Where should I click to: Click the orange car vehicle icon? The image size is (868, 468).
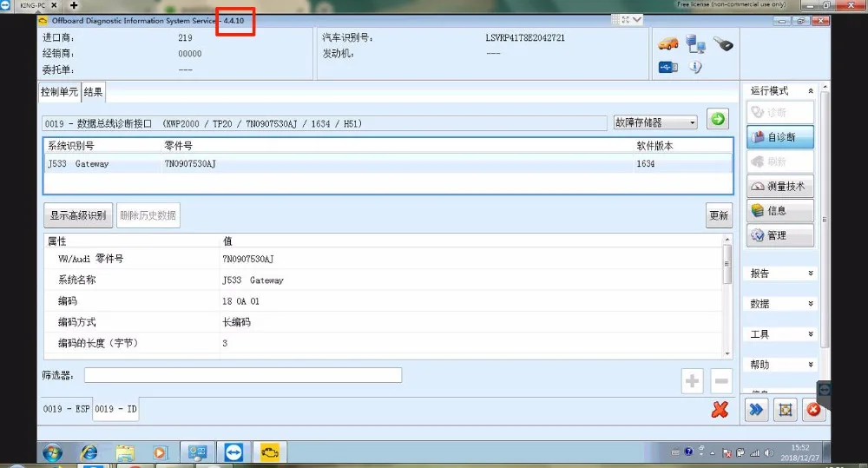tap(668, 43)
